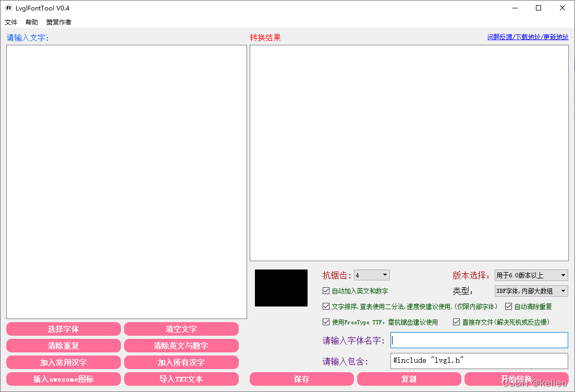Click the 清除重复 button
This screenshot has height=392, width=575.
[x=64, y=346]
